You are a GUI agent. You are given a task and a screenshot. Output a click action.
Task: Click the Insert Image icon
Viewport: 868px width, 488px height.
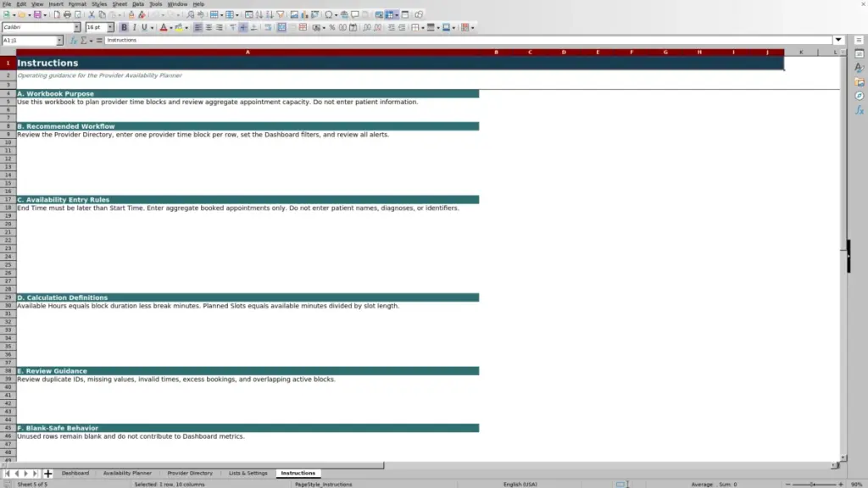tap(294, 15)
